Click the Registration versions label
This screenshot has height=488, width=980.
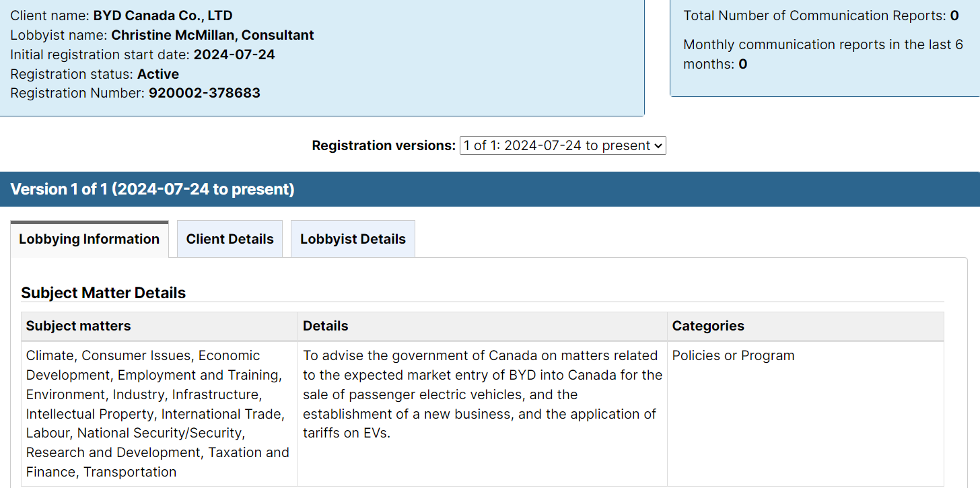point(384,145)
